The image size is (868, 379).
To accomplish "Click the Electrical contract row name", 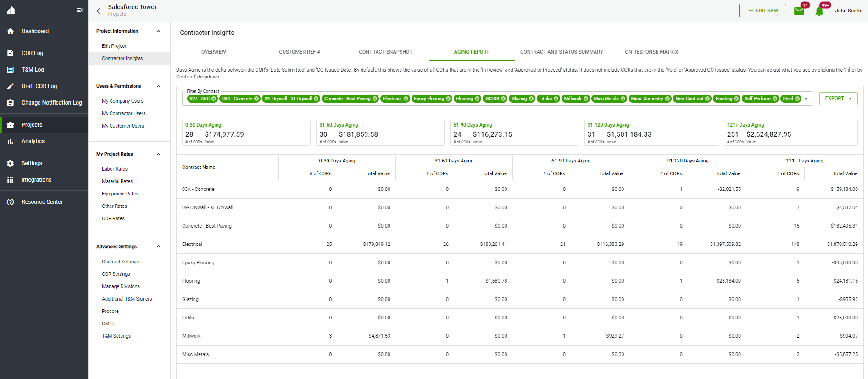I will [192, 244].
